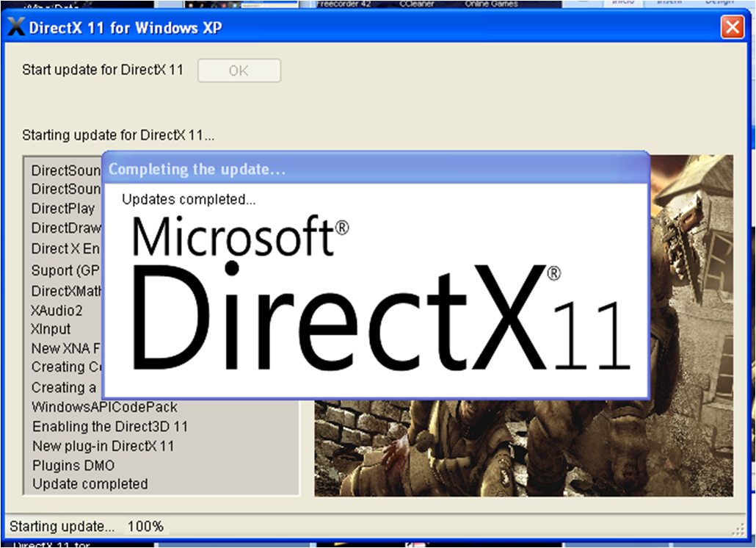Image resolution: width=756 pixels, height=548 pixels.
Task: Close the DirectX 11 for Windows XP window
Action: (x=732, y=27)
